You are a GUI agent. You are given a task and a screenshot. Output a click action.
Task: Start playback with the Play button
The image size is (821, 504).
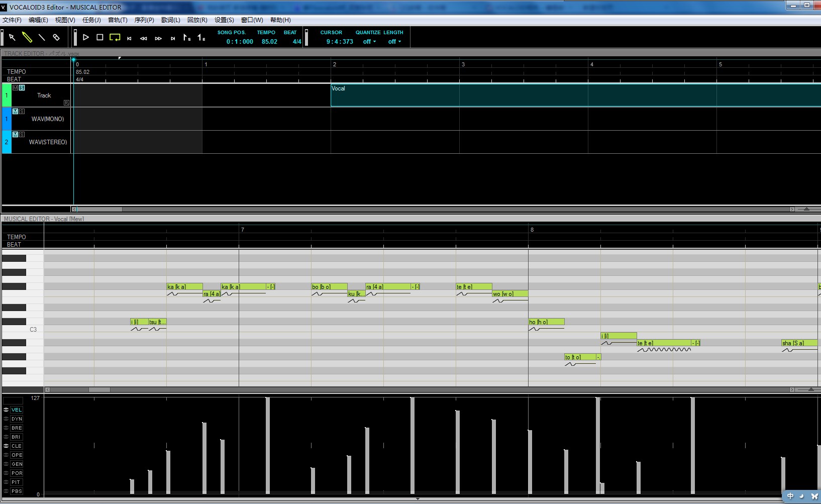coord(86,37)
